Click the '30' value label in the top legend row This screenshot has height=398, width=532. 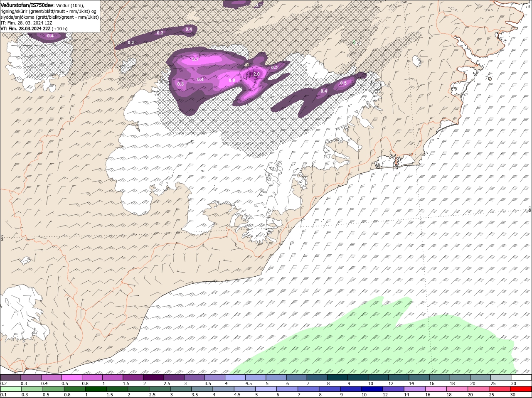tap(514, 383)
